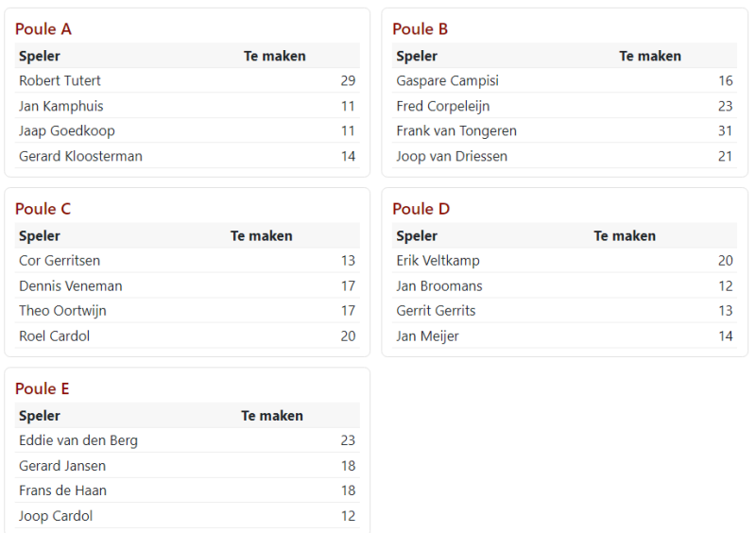Click Te maken header in Poule E

tap(272, 416)
